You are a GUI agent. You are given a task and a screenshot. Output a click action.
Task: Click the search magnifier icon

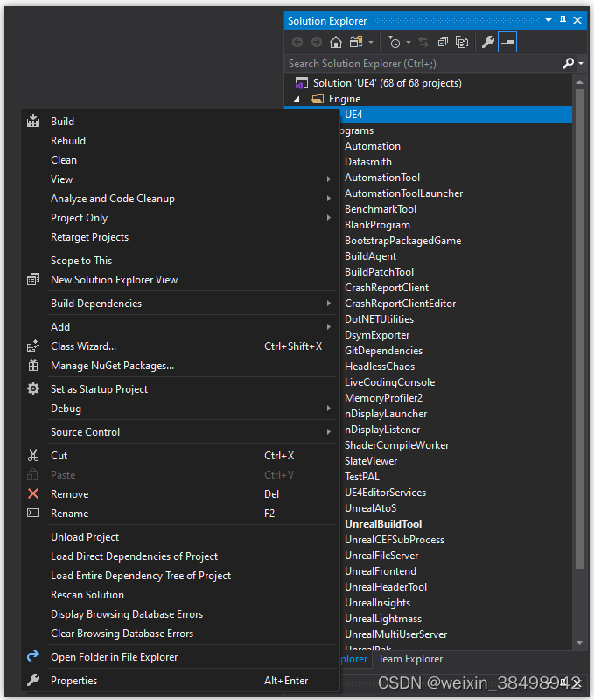pyautogui.click(x=568, y=64)
